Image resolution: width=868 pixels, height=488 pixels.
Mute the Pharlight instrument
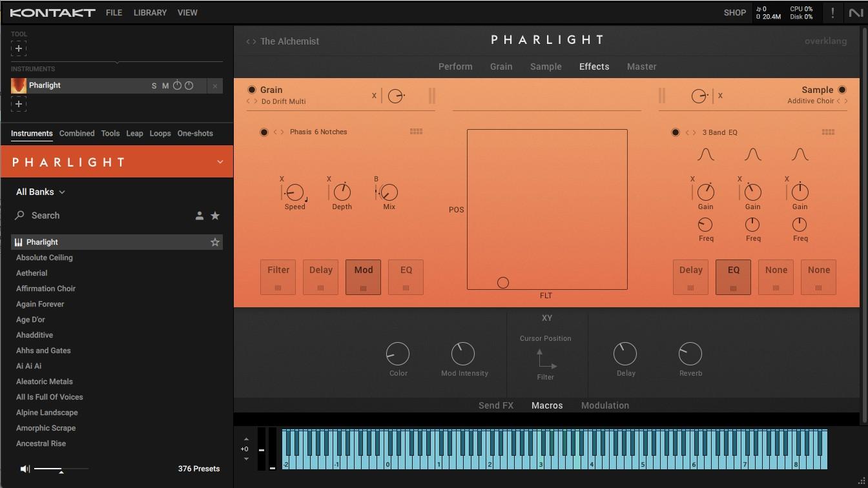[165, 85]
